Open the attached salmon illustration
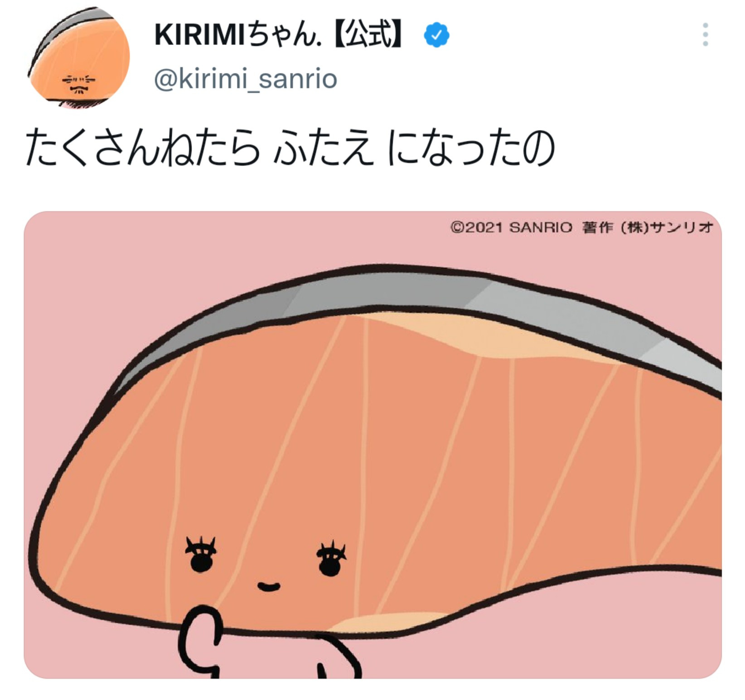Image resolution: width=745 pixels, height=700 pixels. (x=372, y=444)
